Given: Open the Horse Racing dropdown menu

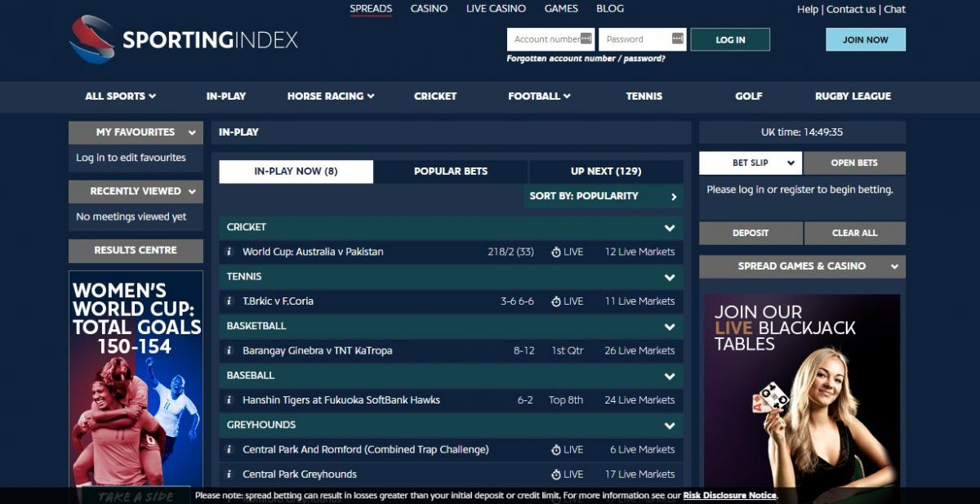Looking at the screenshot, I should [x=331, y=96].
